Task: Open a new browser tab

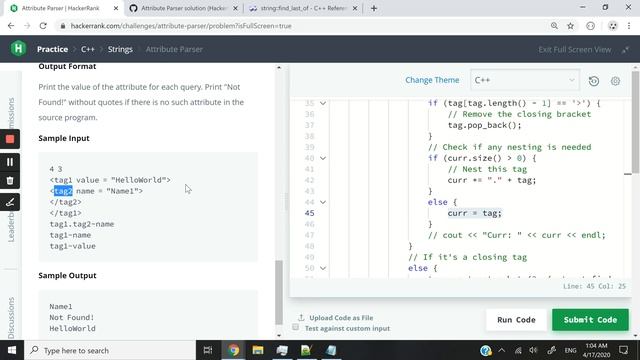Action: 374,8
